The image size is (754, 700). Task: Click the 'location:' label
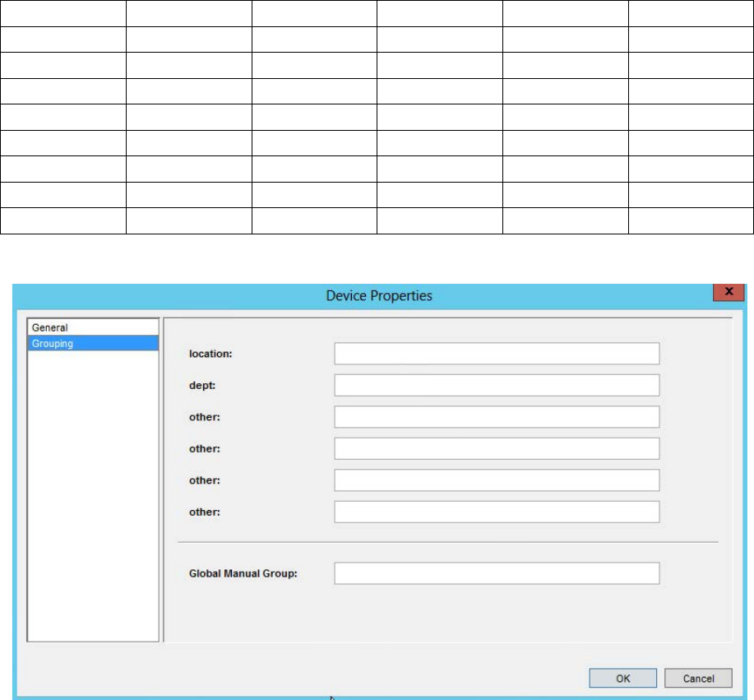211,354
